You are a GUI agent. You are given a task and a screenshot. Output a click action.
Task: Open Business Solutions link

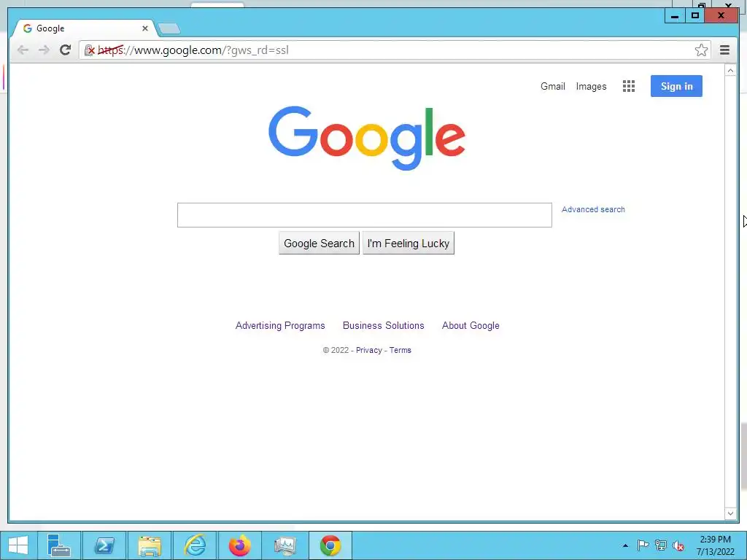pos(384,326)
